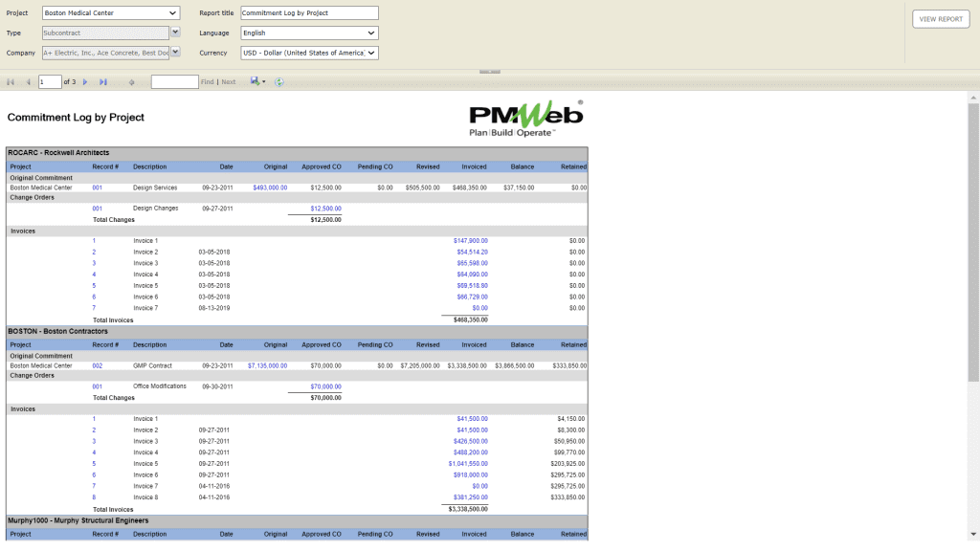The height and width of the screenshot is (551, 980).
Task: Click Invoice 7 date 08-13-2019
Action: [x=214, y=309]
